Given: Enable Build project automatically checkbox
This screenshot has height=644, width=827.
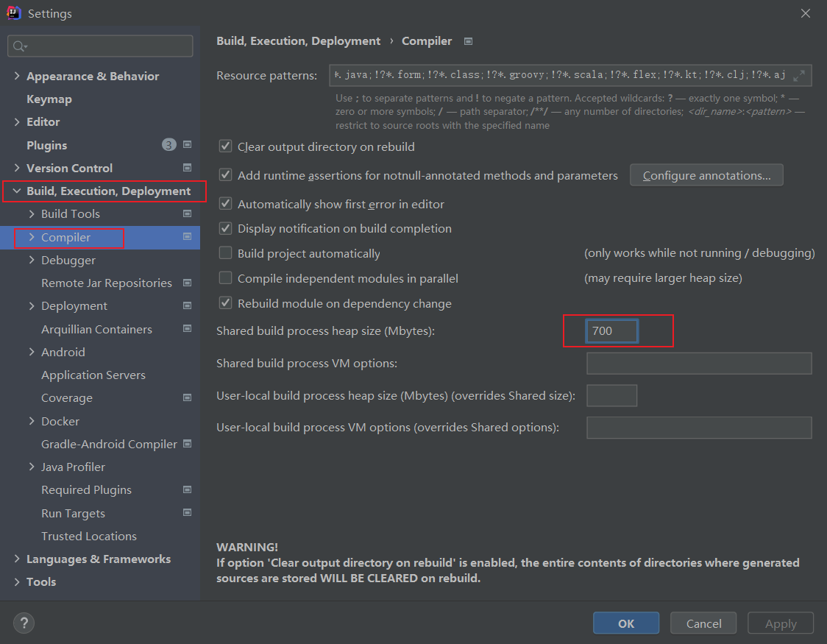Looking at the screenshot, I should [226, 253].
